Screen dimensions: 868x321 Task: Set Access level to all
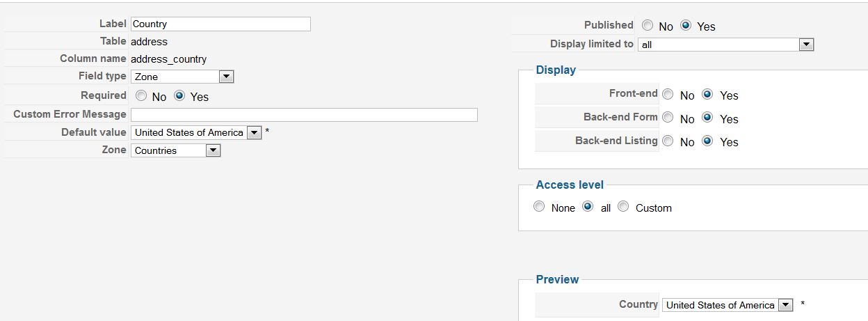point(588,207)
